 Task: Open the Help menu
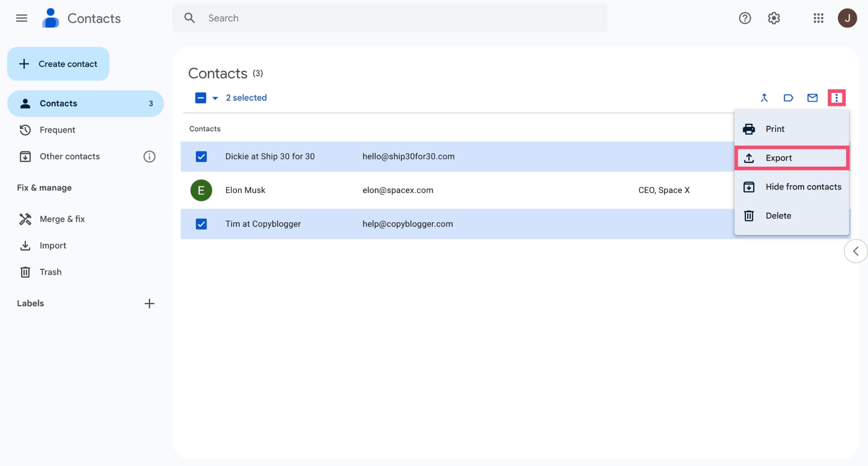click(x=745, y=18)
